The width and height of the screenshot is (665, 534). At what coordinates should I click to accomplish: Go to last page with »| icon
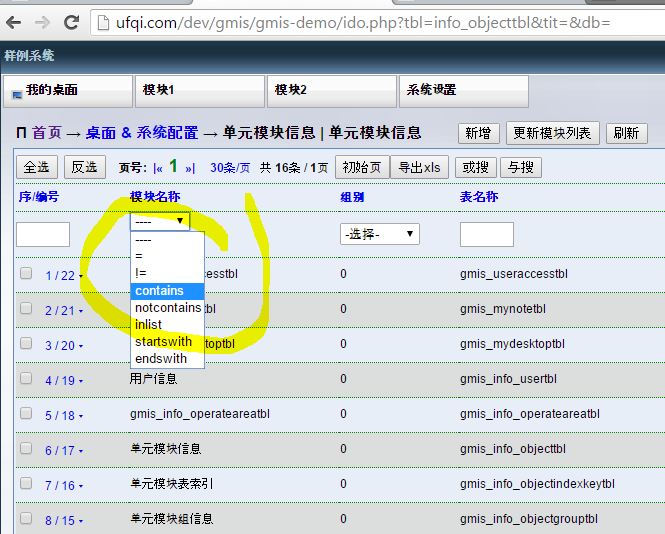190,168
